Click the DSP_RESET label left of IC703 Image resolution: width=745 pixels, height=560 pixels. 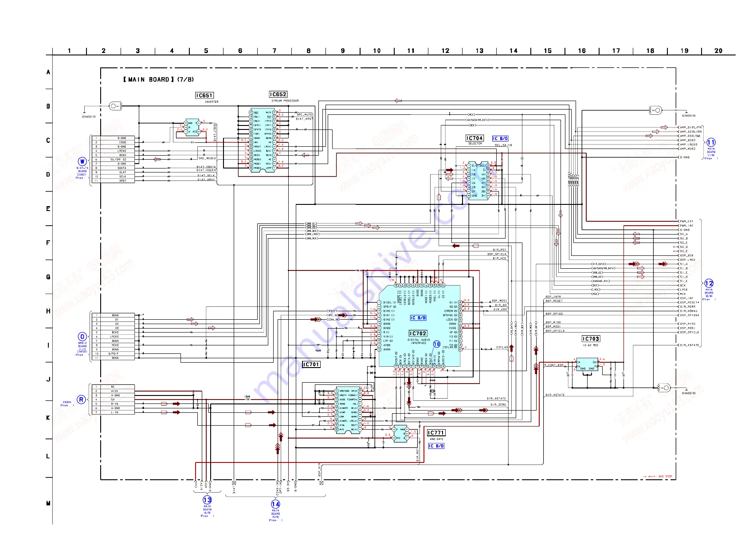[554, 301]
